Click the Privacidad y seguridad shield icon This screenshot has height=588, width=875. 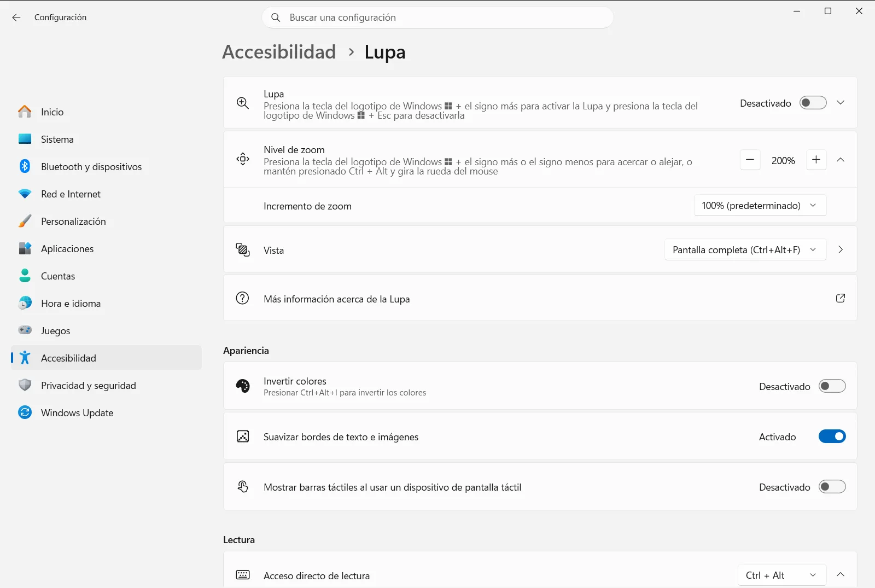25,385
